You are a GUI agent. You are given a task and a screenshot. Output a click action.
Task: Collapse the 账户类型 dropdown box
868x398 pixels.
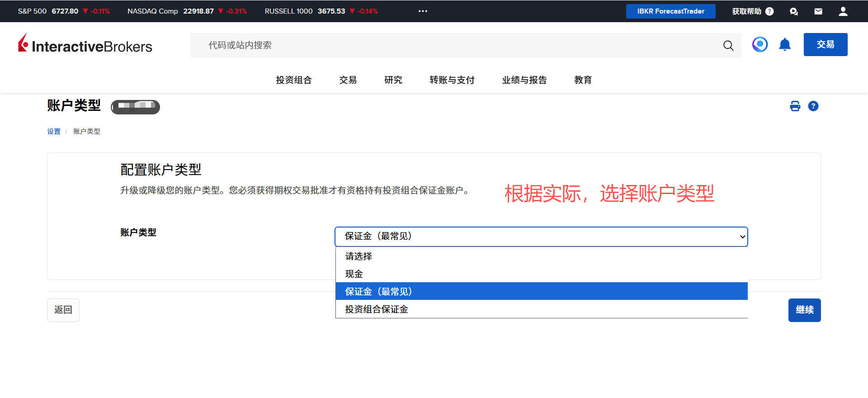(x=541, y=237)
